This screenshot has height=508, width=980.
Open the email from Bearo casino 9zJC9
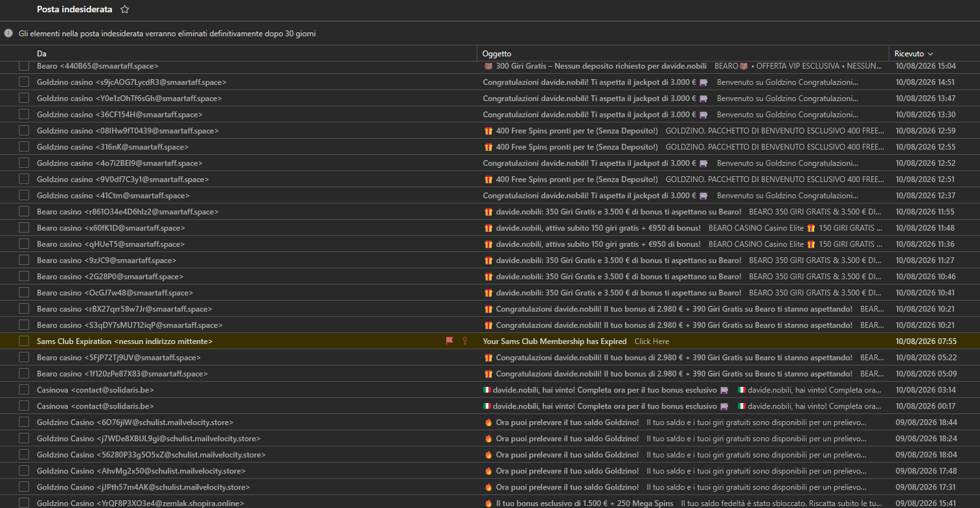[490, 260]
